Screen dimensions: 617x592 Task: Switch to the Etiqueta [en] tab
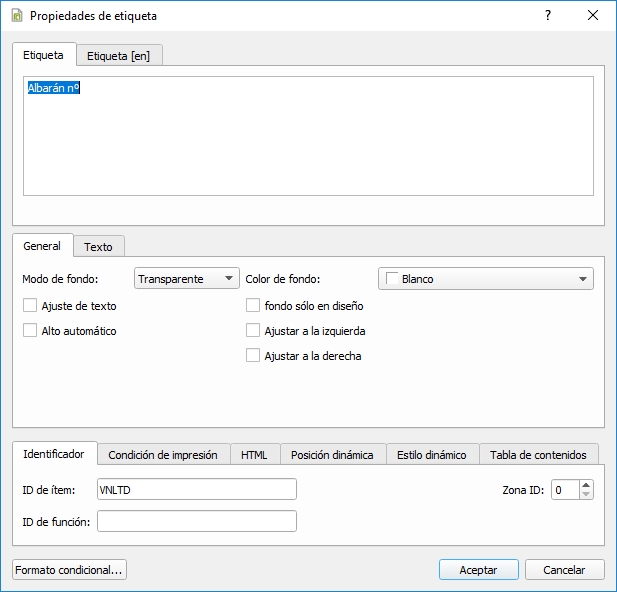(118, 56)
